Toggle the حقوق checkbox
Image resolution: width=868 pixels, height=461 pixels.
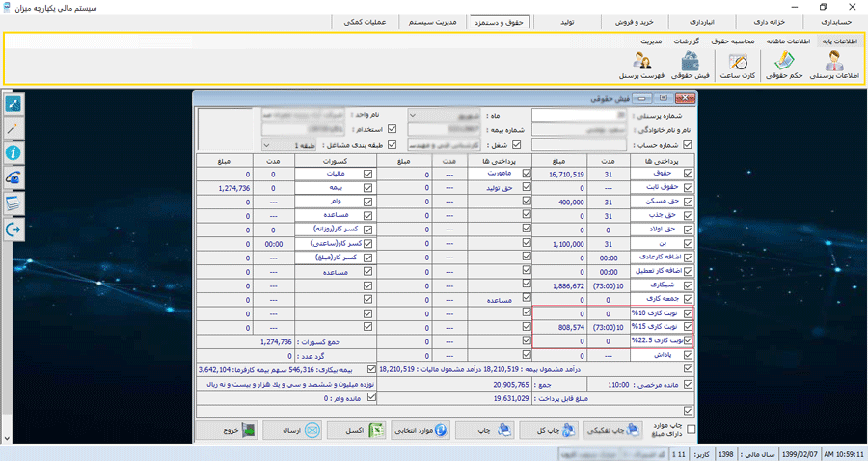688,174
